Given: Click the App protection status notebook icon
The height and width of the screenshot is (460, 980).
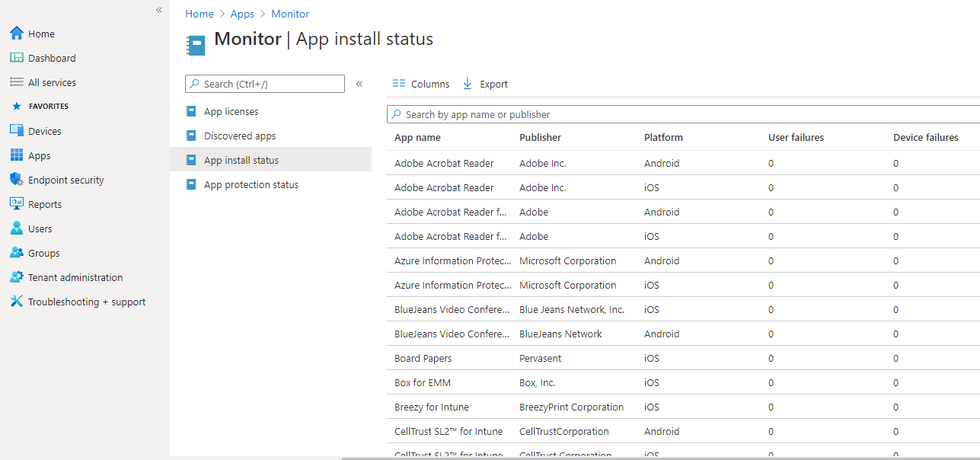Looking at the screenshot, I should pyautogui.click(x=190, y=184).
